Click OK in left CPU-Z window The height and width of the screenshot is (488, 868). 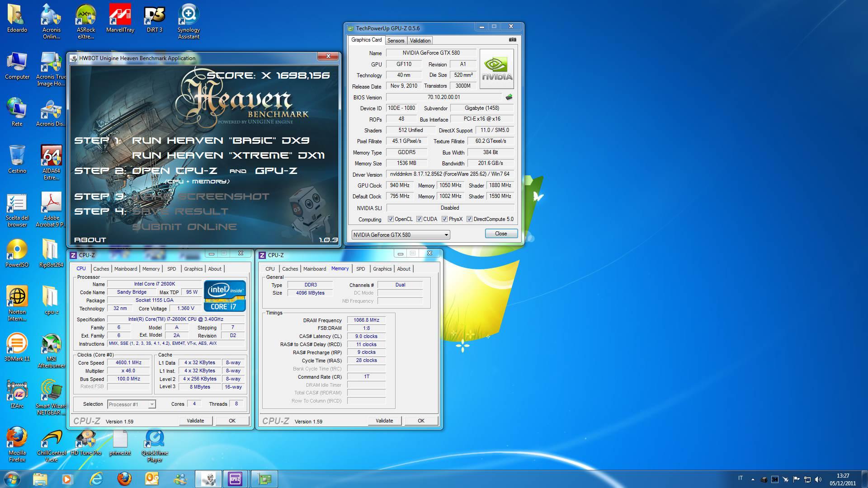tap(232, 421)
